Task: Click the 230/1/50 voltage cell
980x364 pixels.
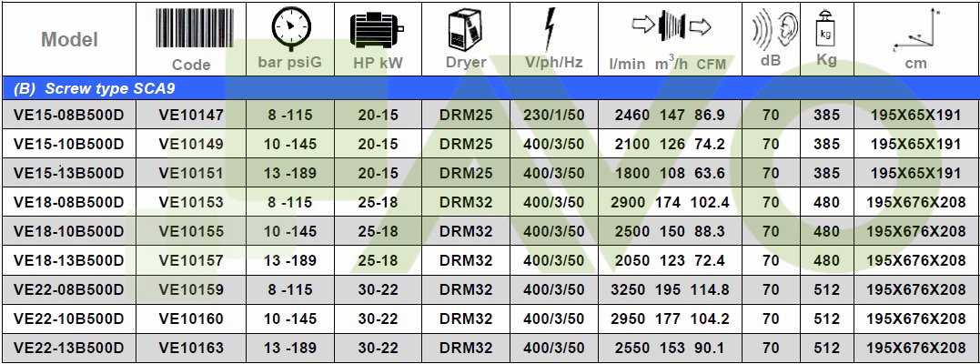Action: coord(553,115)
